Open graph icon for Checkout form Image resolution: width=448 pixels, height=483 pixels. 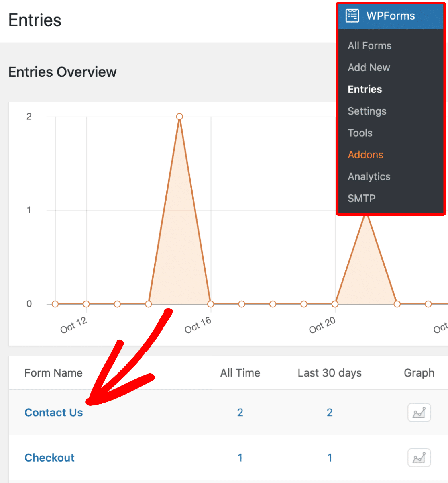coord(419,458)
